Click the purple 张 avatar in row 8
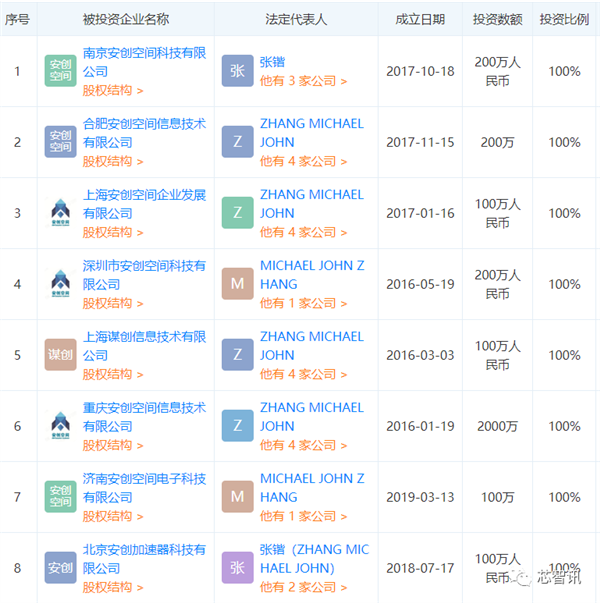The image size is (600, 603). (237, 568)
